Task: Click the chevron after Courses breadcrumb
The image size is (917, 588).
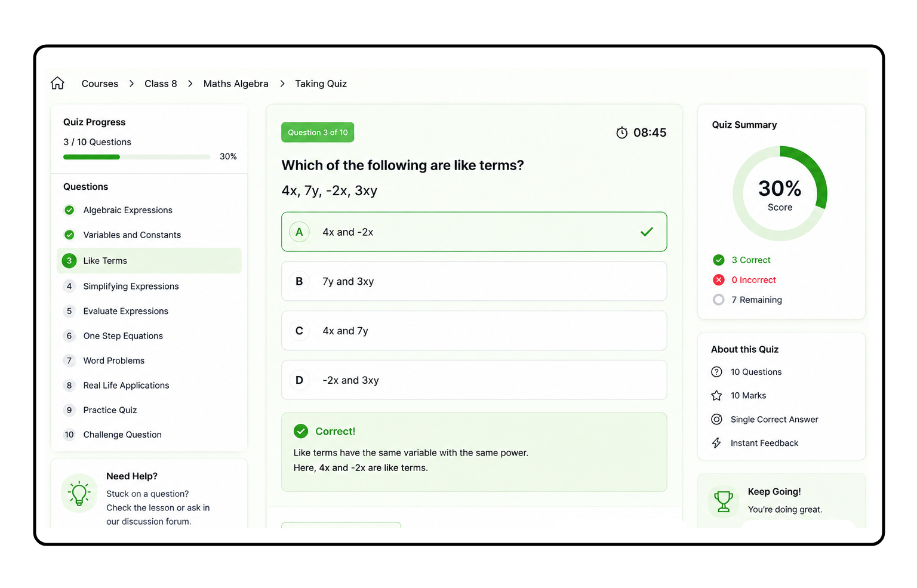Action: (131, 84)
